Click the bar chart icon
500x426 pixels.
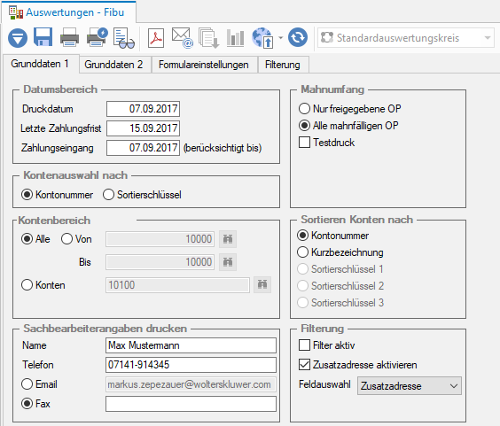coord(235,38)
